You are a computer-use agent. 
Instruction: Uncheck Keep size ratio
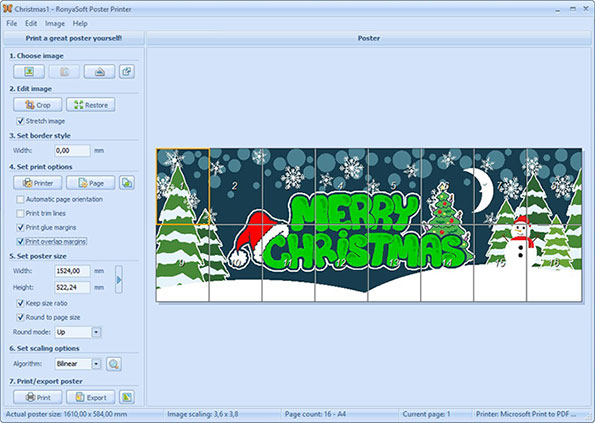[x=20, y=303]
